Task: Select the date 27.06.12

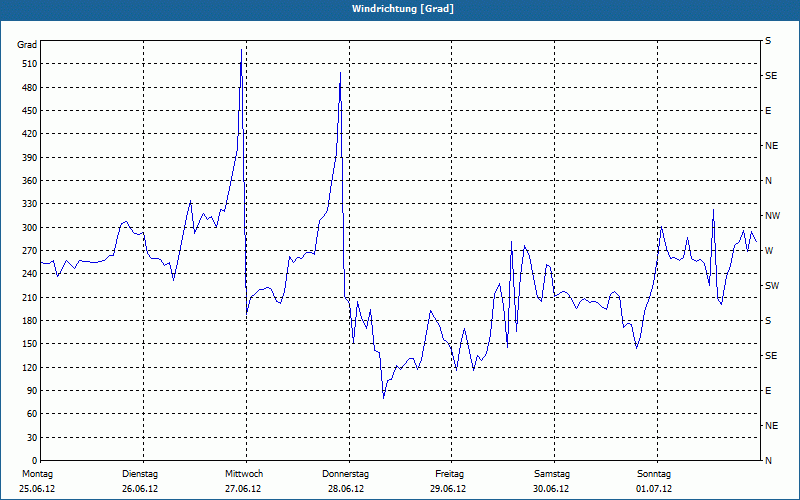Action: click(x=243, y=489)
